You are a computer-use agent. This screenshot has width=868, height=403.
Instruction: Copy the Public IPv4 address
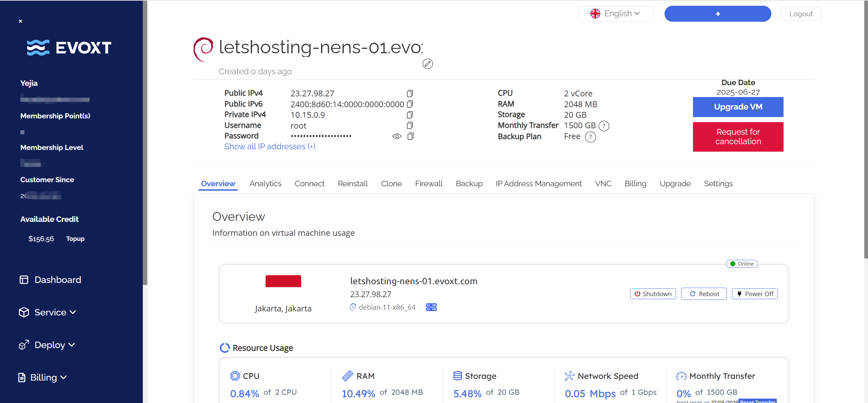(x=410, y=93)
